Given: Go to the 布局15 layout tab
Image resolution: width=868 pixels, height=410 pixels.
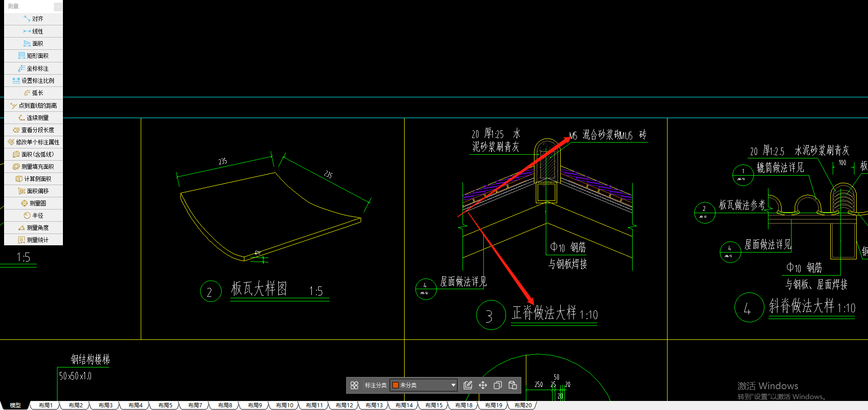Looking at the screenshot, I should [434, 405].
